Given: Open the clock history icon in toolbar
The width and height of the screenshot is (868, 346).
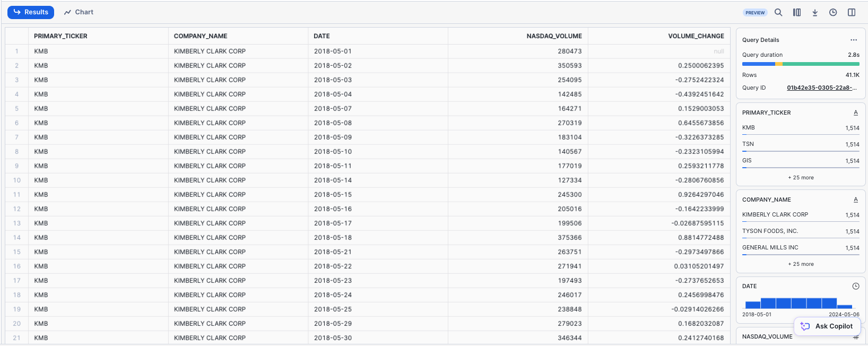Looking at the screenshot, I should click(x=833, y=12).
